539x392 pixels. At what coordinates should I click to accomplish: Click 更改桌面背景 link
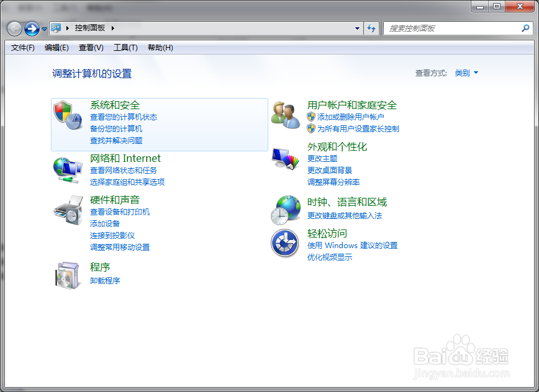coord(330,170)
